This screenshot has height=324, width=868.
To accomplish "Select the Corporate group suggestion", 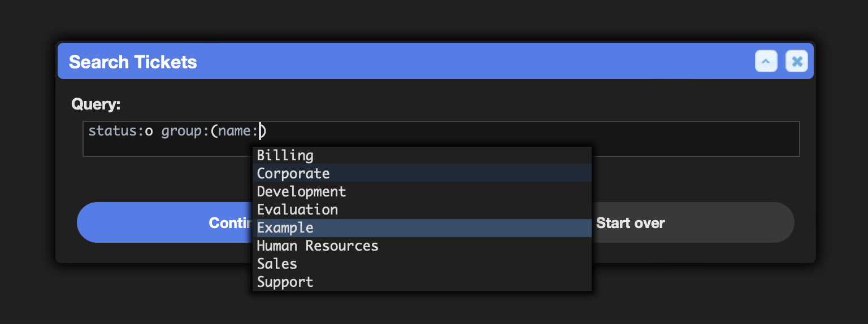I will [422, 173].
